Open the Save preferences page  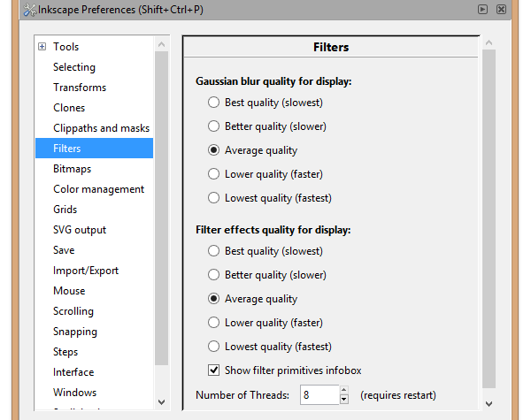coord(64,250)
